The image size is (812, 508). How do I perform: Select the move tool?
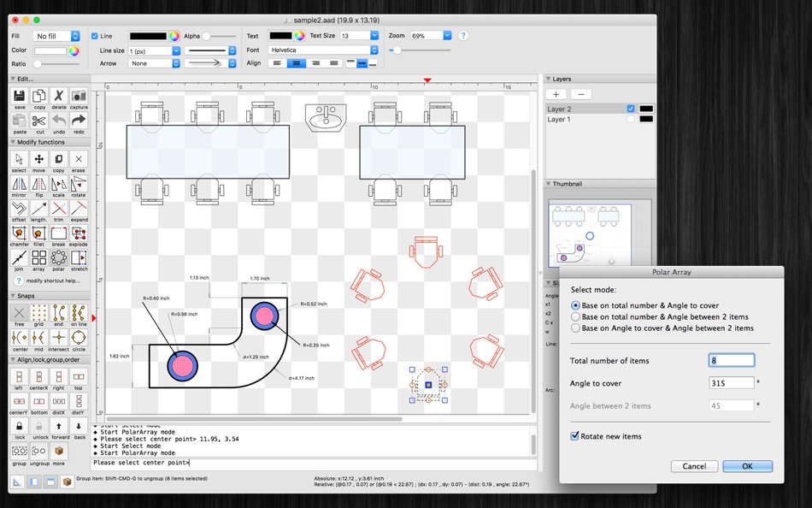pos(38,159)
